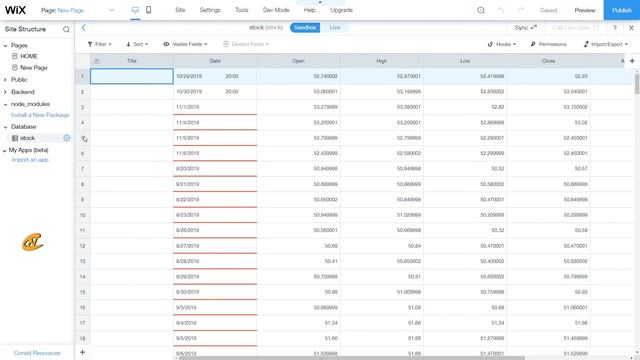Click the Low column header
Screen dimensions: 640x360
465,61
